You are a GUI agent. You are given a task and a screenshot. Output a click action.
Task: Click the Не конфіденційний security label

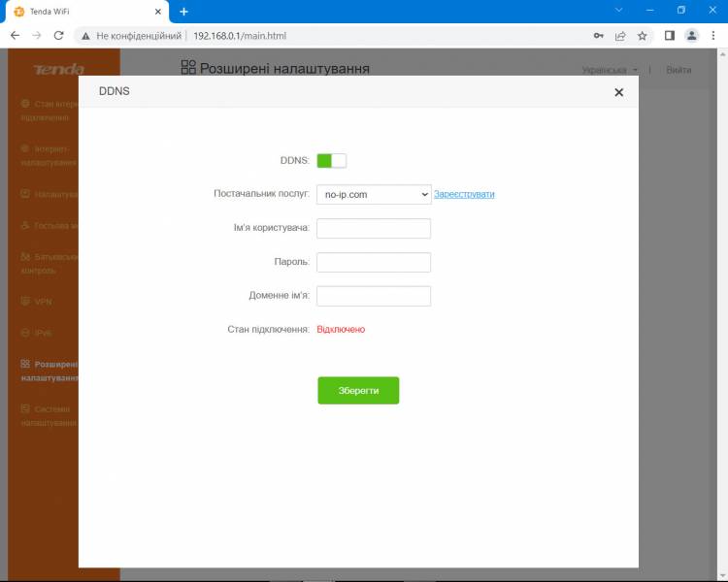[139, 36]
